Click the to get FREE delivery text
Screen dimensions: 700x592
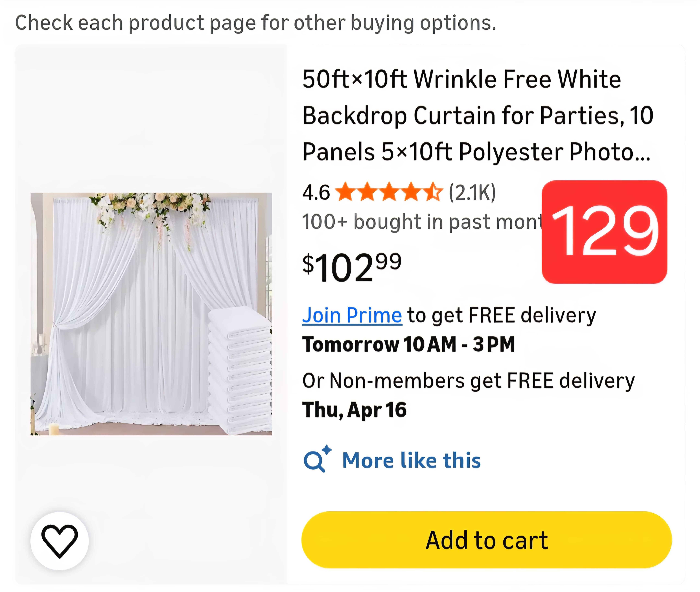pyautogui.click(x=502, y=315)
